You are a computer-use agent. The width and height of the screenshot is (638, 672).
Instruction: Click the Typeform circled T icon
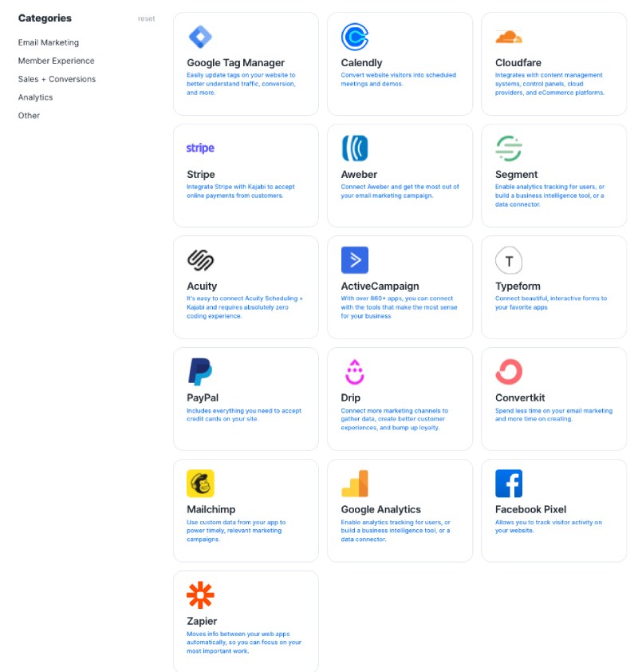(x=509, y=260)
